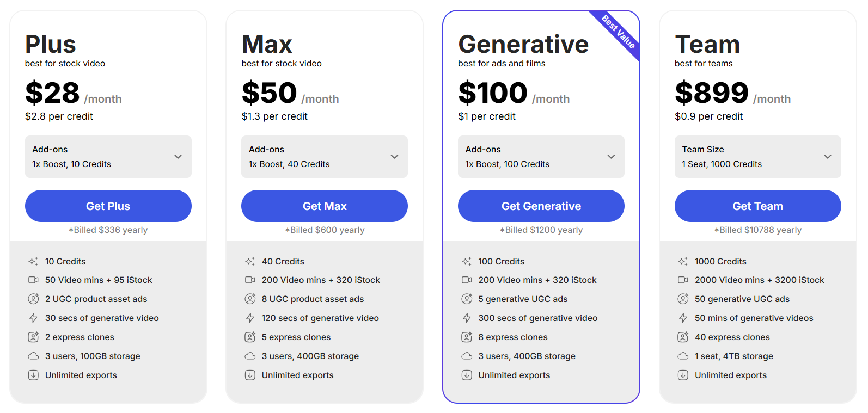Click the express clones icon in Plus plan
This screenshot has height=413, width=868.
(x=33, y=337)
